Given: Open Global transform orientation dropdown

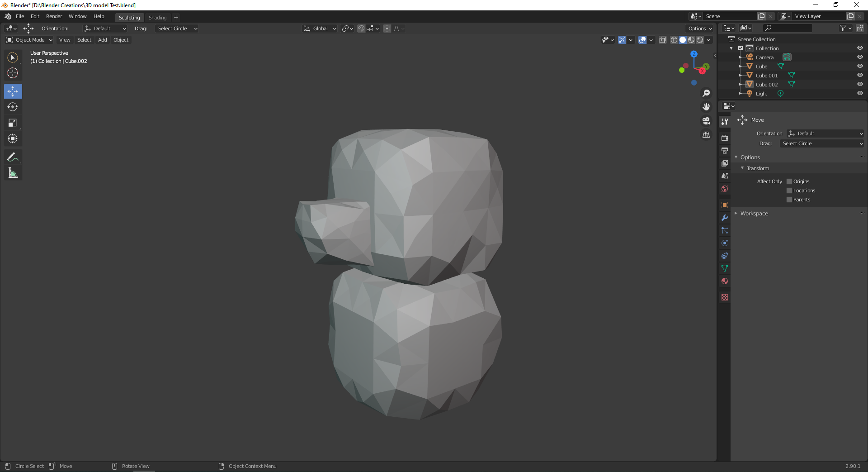Looking at the screenshot, I should pyautogui.click(x=320, y=29).
